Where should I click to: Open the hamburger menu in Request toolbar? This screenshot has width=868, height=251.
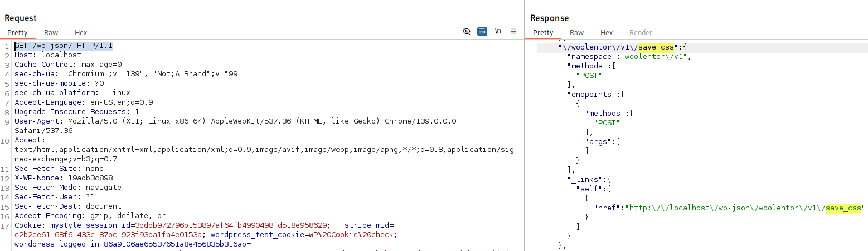pyautogui.click(x=513, y=31)
